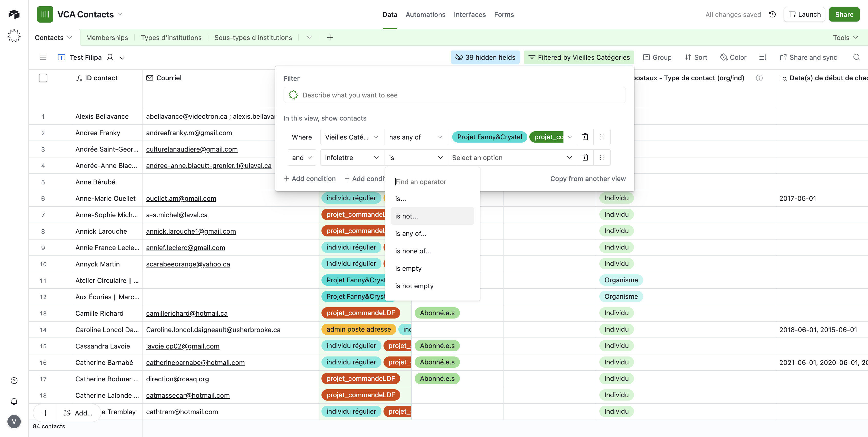Open base history clock icon
The height and width of the screenshot is (437, 868).
(x=773, y=15)
